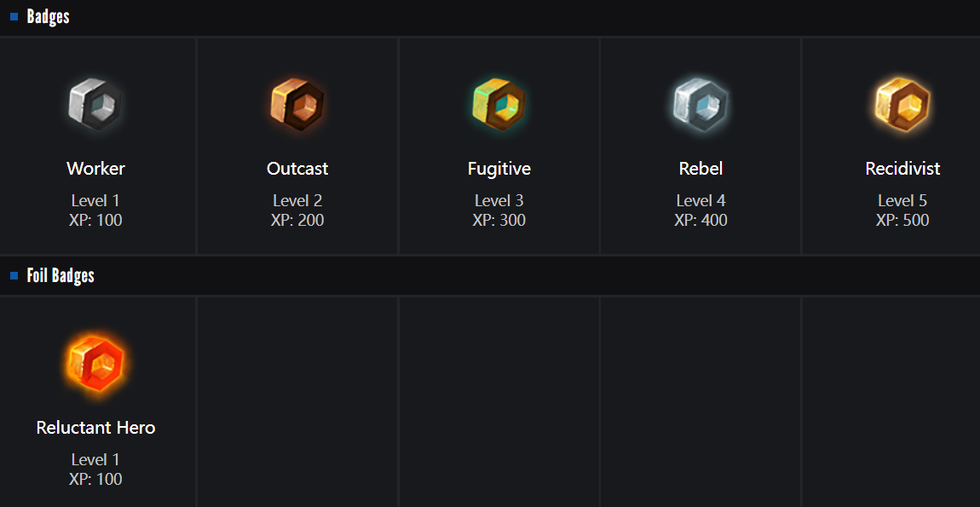Click the blue square beside Badges
This screenshot has height=507, width=980.
tap(14, 16)
